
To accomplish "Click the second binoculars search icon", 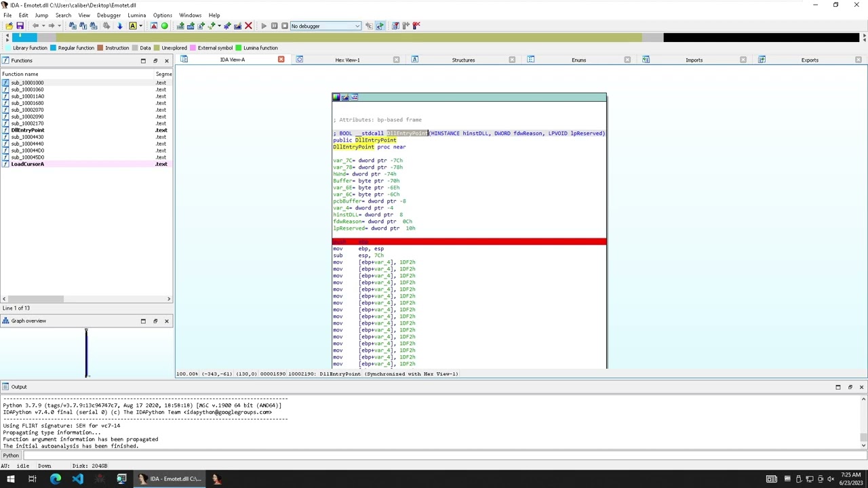I will click(x=83, y=26).
